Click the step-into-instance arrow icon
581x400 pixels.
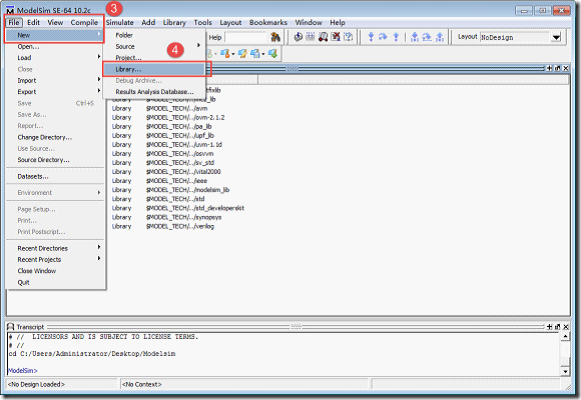(x=415, y=37)
